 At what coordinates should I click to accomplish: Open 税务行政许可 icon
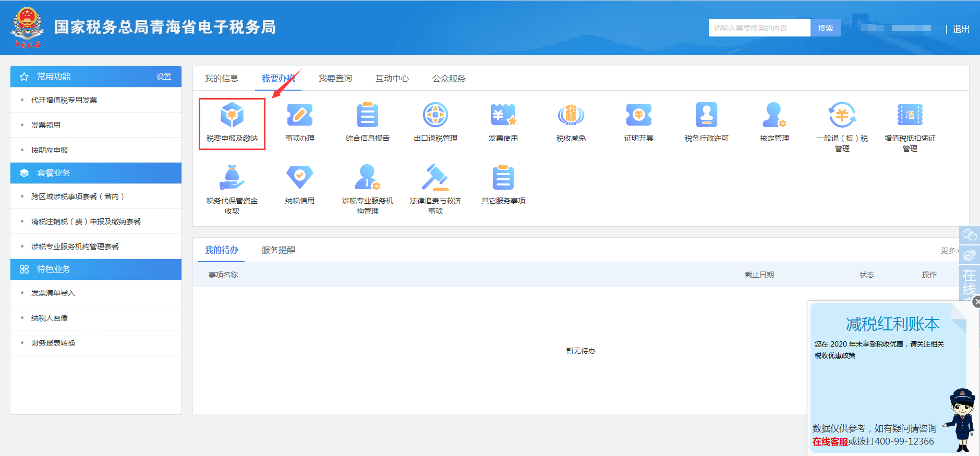point(707,115)
